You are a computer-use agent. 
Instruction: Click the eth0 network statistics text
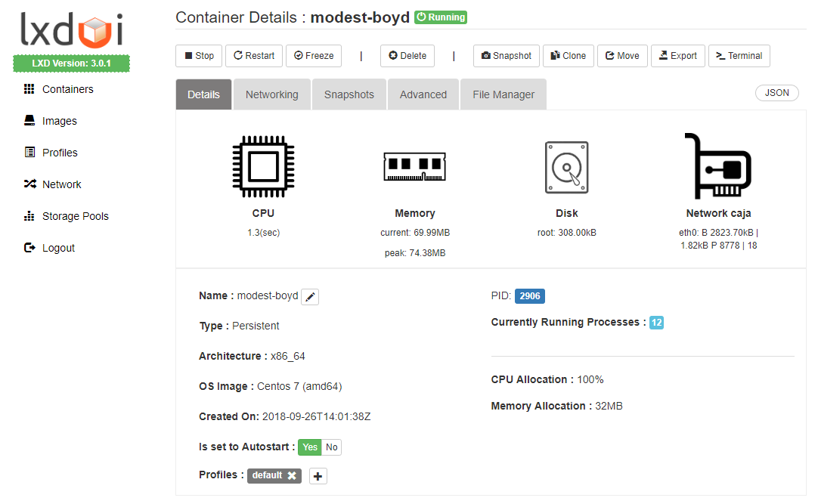click(718, 239)
